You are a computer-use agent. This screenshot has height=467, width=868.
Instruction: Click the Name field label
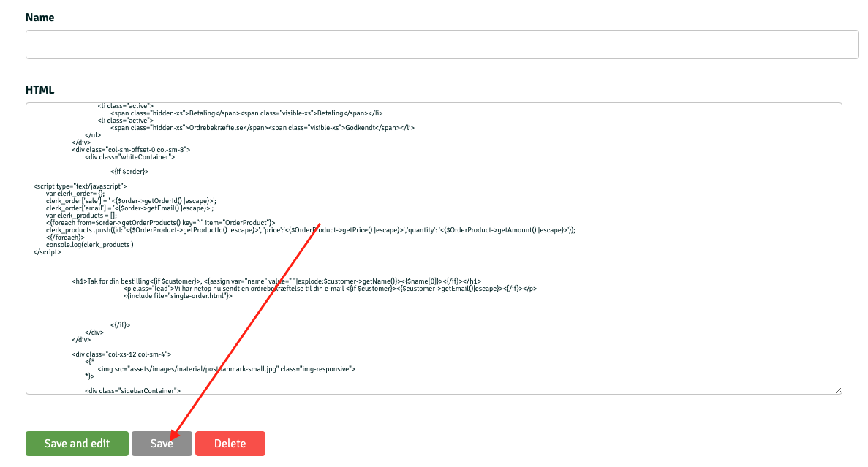point(40,17)
